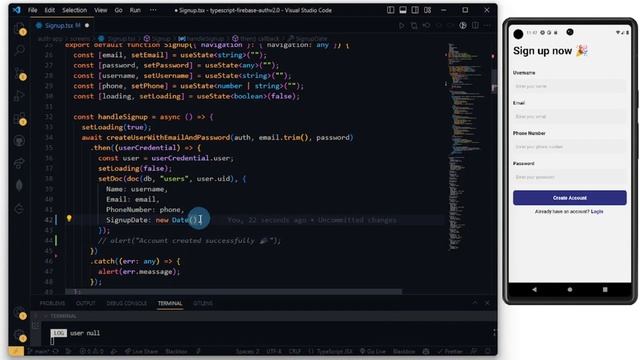Image resolution: width=640 pixels, height=360 pixels.
Task: Open the Run and Debug view
Action: click(19, 96)
